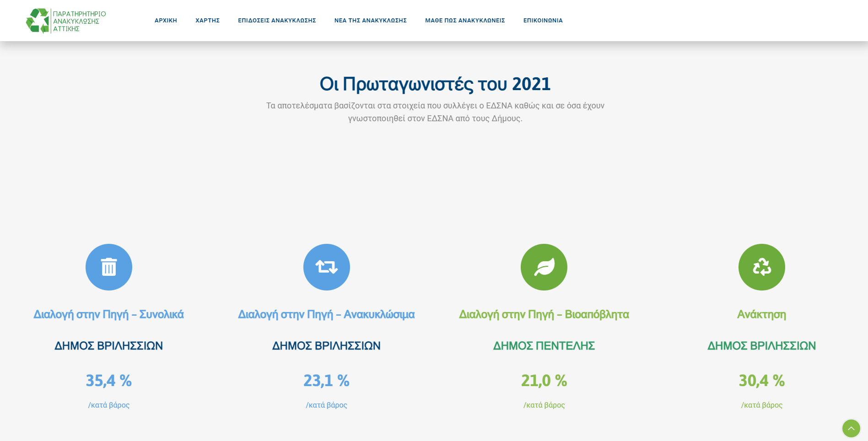Open ΕΠΙΔΟΣΕΙΣ ΑΝΑΚΥΚΛΩΣΗΣ in navigation
Screen dimensions: 868x441
(277, 21)
